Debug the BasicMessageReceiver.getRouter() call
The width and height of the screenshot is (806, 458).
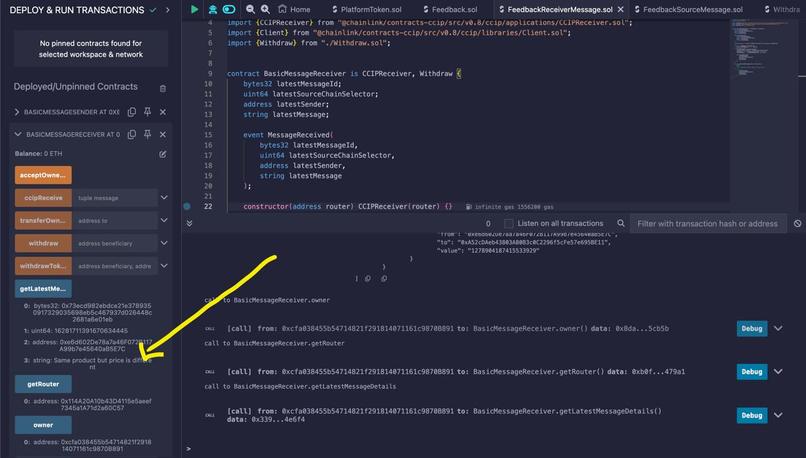tap(752, 371)
